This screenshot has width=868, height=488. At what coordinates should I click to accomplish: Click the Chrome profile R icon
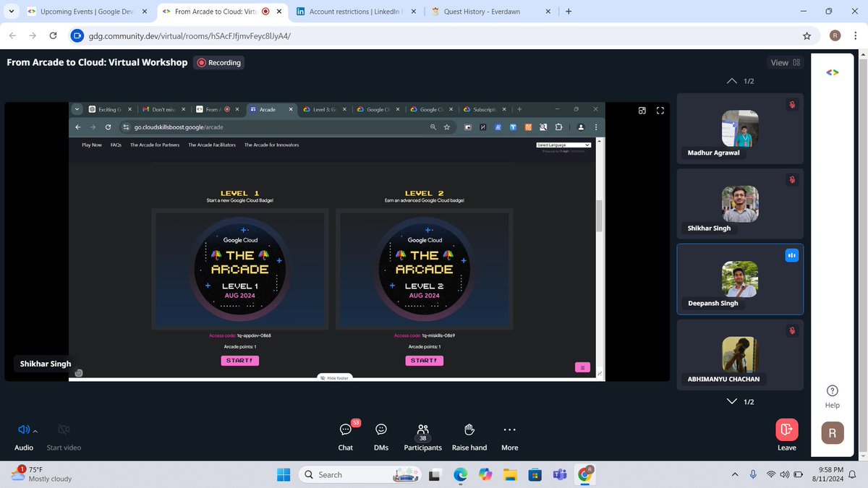point(835,35)
